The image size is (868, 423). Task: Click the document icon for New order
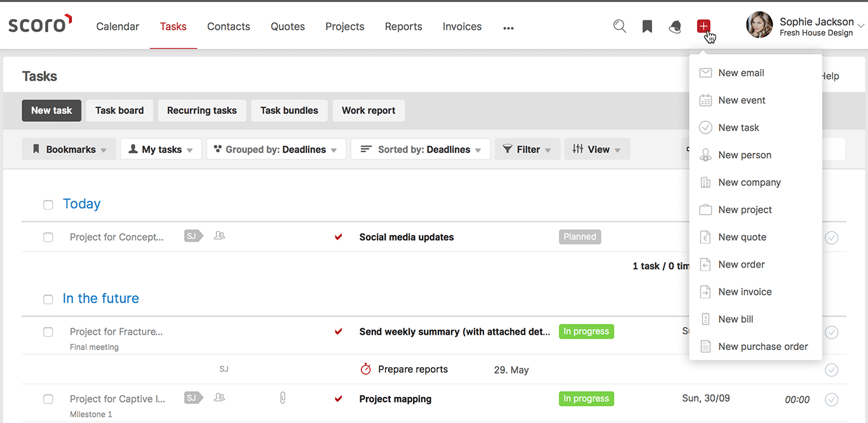705,264
